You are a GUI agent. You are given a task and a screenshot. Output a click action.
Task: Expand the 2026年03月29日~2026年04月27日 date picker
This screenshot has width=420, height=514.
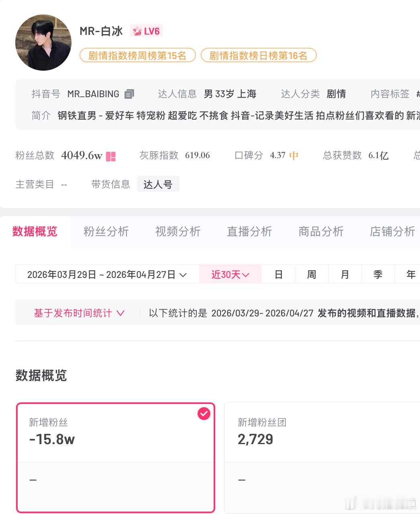point(106,274)
